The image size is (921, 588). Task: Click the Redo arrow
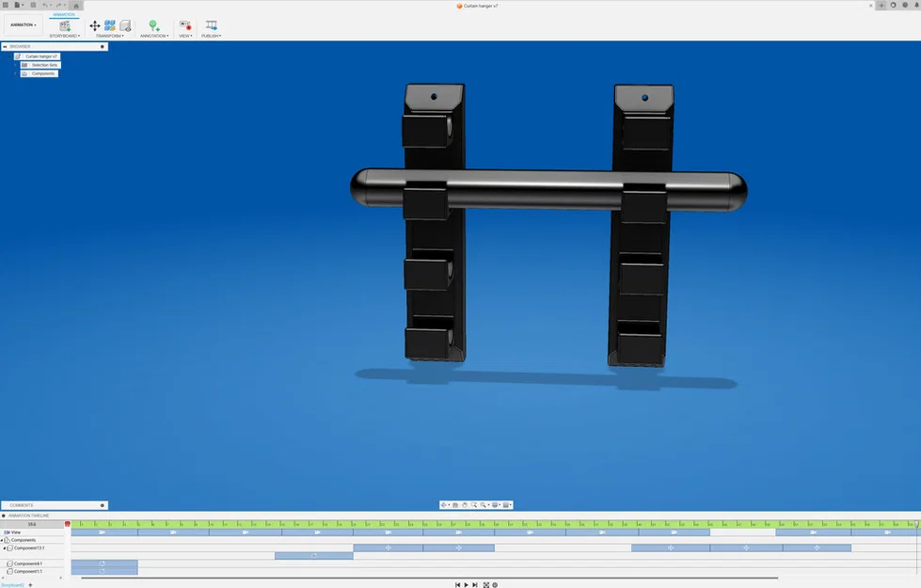[x=59, y=5]
